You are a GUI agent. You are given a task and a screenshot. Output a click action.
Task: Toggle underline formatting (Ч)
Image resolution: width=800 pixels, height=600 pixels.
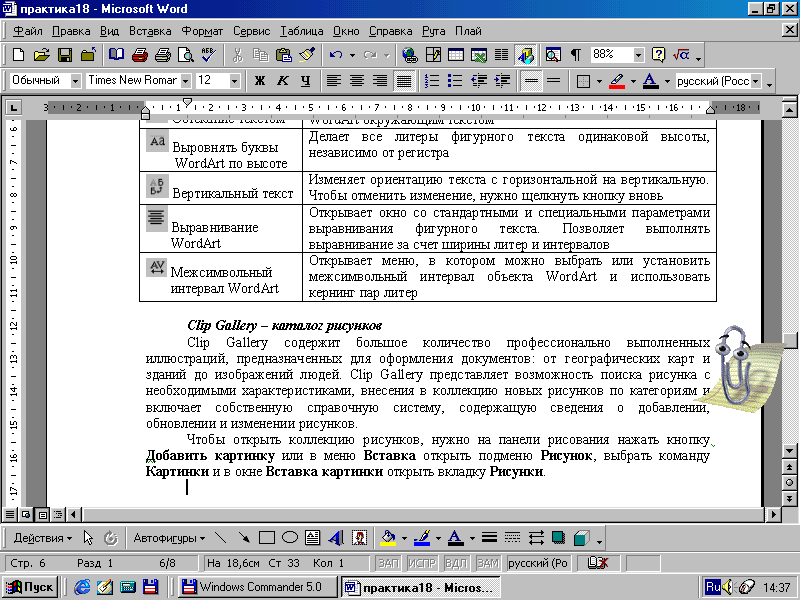[x=306, y=81]
